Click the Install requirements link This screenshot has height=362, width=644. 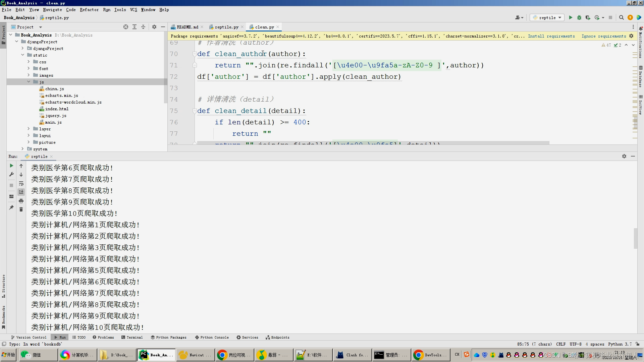click(x=551, y=36)
